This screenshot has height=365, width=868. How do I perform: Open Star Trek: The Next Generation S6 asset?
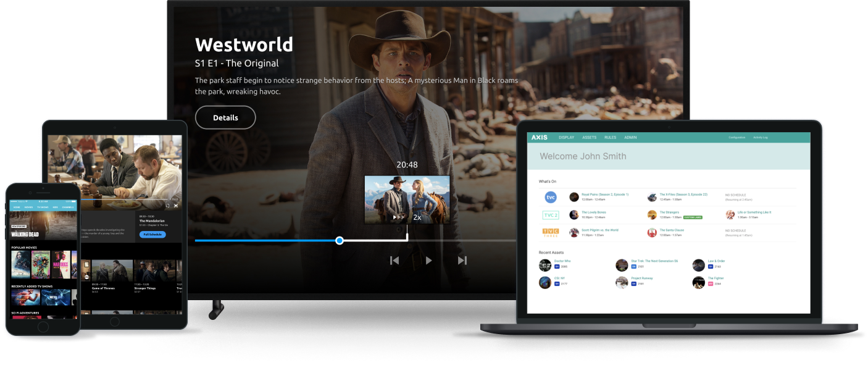click(x=654, y=261)
